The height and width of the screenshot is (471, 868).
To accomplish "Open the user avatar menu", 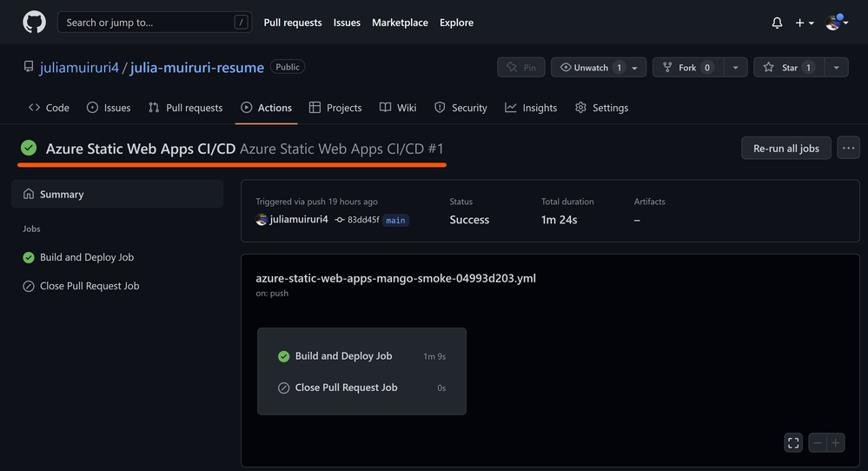I will tap(837, 22).
